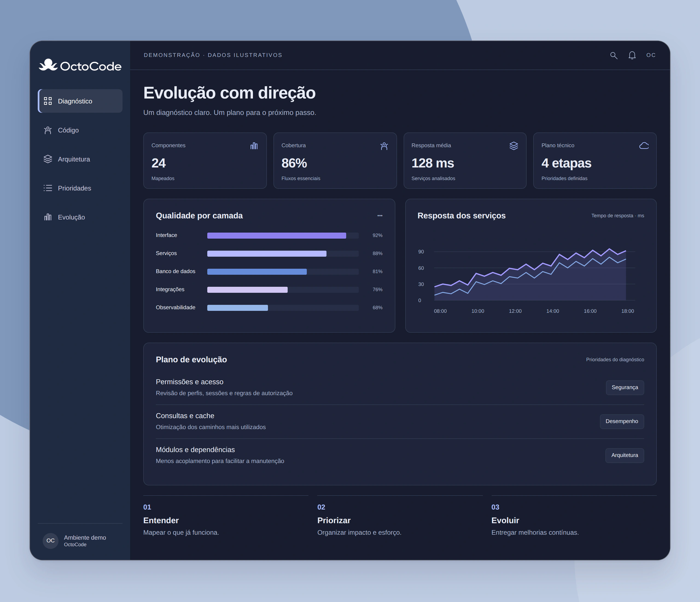700x602 pixels.
Task: Select the Diagnóstico menu item
Action: click(x=80, y=101)
